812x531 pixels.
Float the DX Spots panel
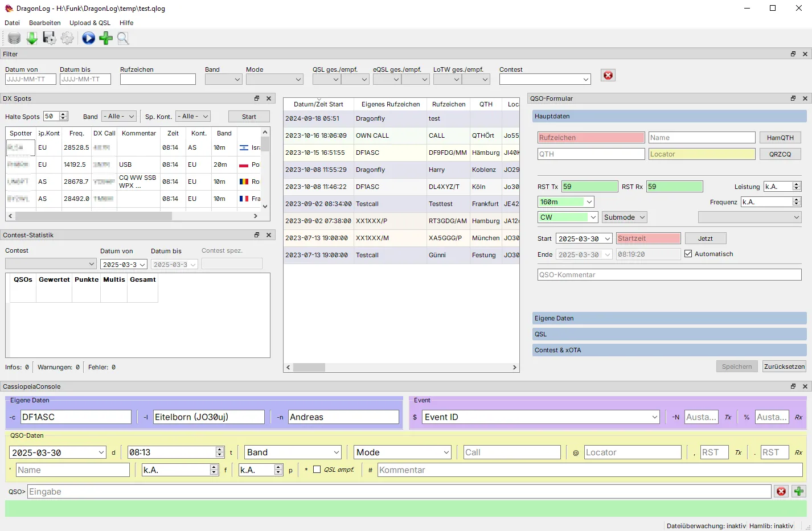coord(257,98)
